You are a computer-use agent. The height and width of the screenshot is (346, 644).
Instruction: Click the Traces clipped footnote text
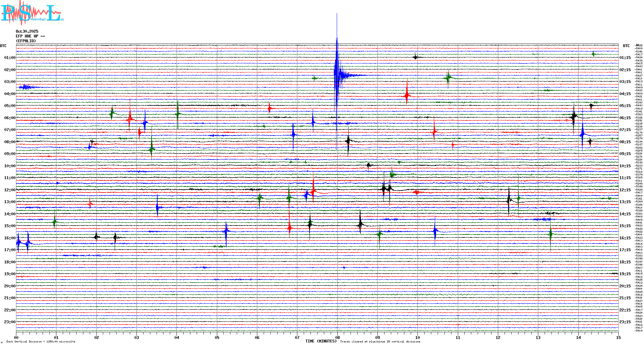pos(380,342)
